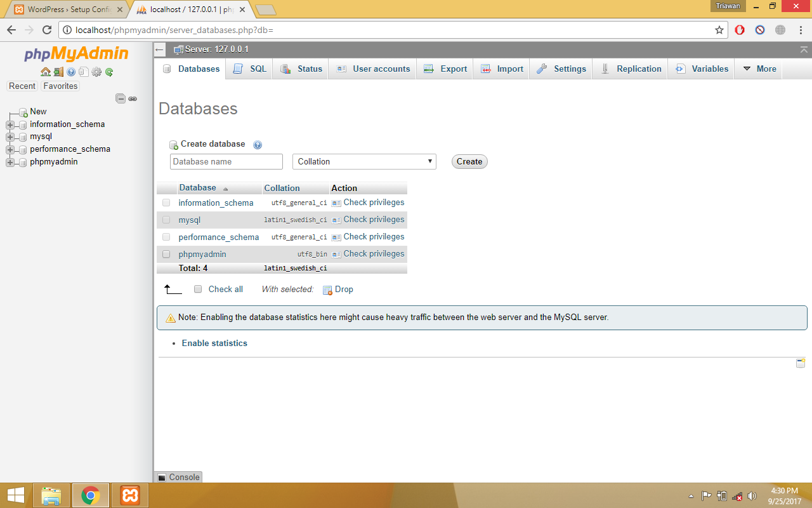
Task: Open the More tab dropdown
Action: click(759, 69)
